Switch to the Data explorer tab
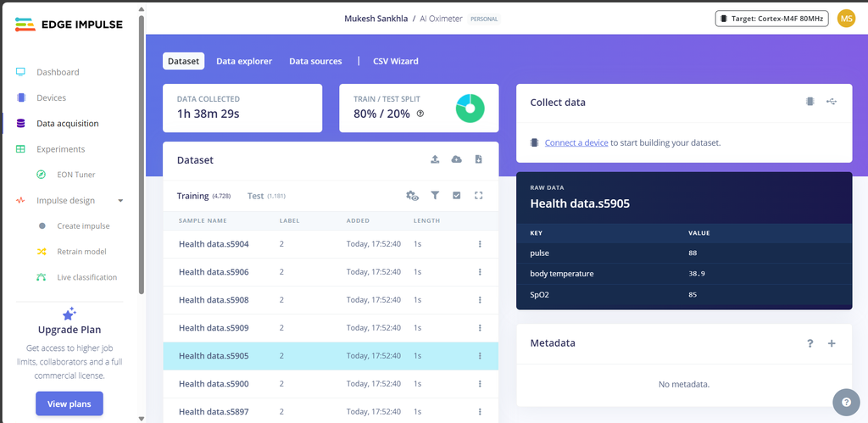 [x=244, y=61]
